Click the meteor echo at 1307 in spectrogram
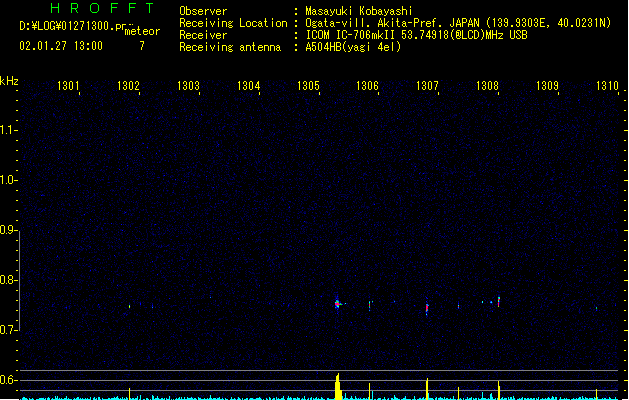This screenshot has height=400, width=629. (427, 308)
